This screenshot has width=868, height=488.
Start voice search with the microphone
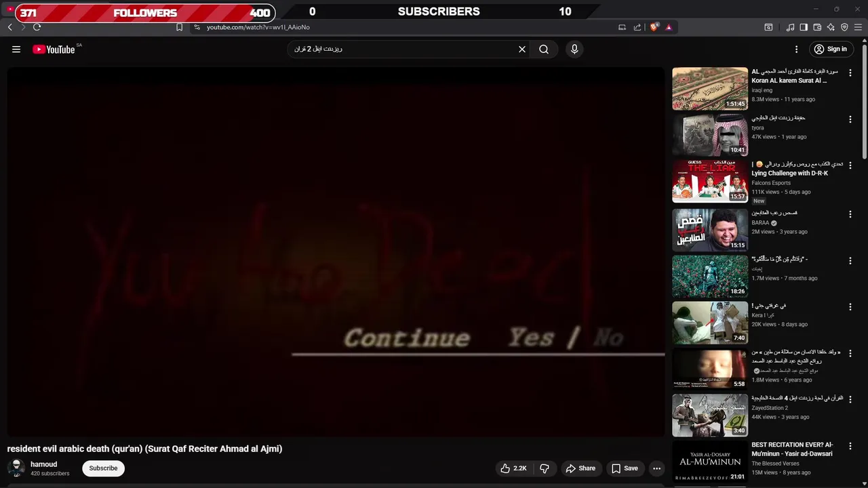coord(574,49)
